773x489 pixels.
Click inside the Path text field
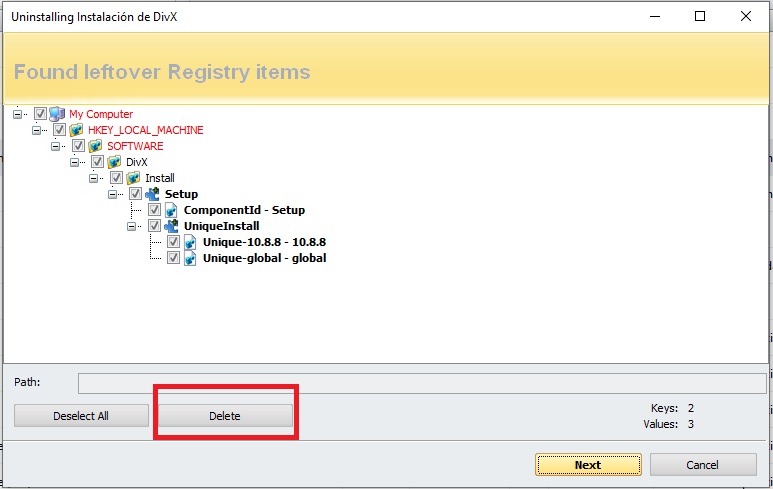click(x=421, y=383)
